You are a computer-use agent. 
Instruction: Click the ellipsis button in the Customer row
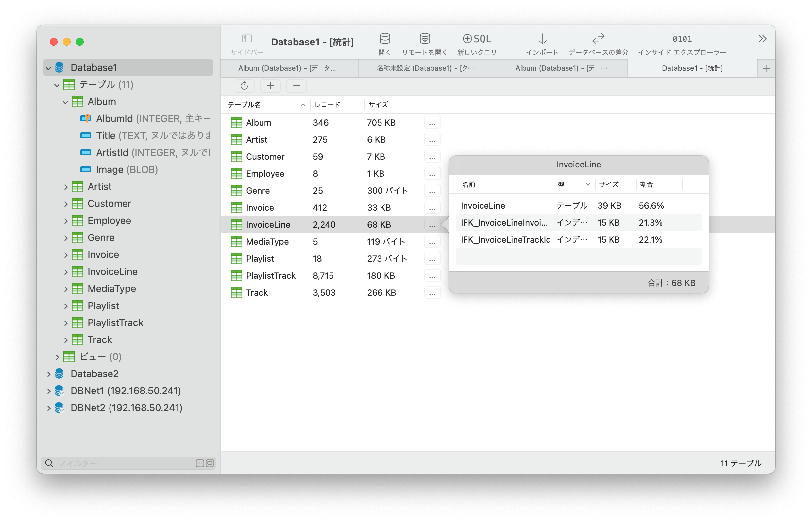click(x=432, y=157)
